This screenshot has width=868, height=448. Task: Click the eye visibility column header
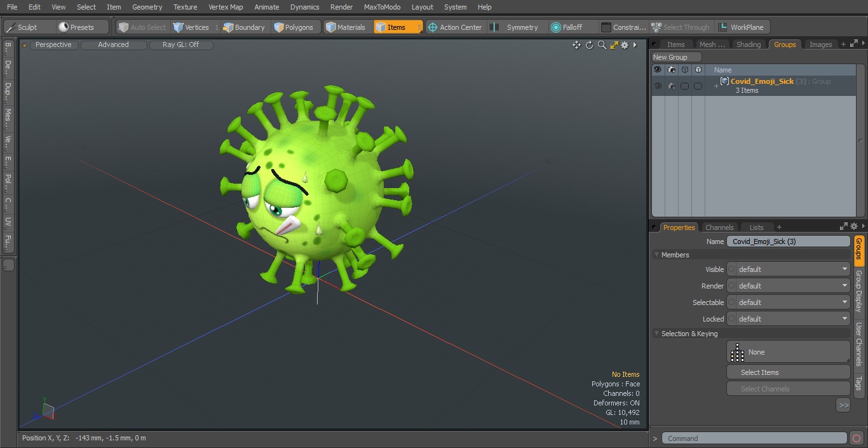point(657,70)
